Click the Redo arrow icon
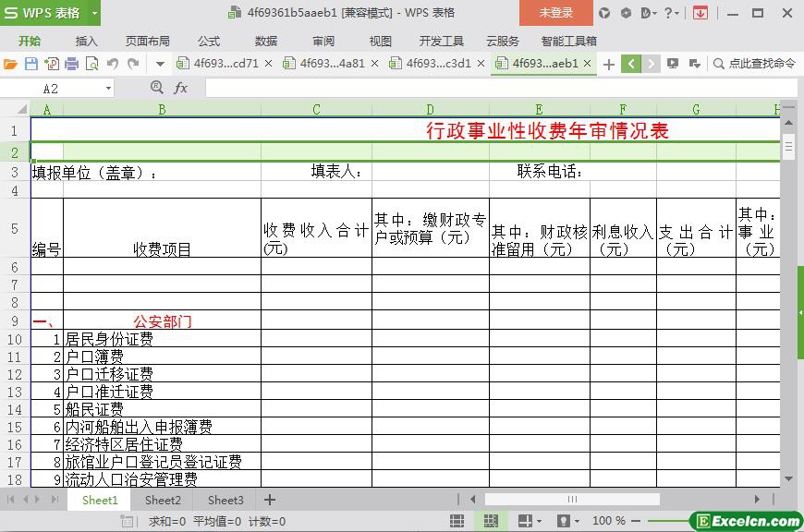This screenshot has width=804, height=532. (x=133, y=64)
